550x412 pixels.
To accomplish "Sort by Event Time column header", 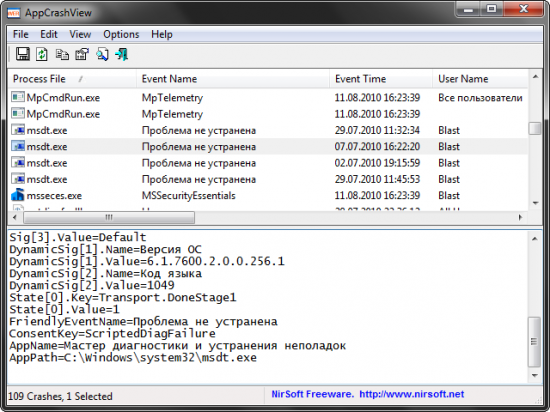I will click(381, 79).
